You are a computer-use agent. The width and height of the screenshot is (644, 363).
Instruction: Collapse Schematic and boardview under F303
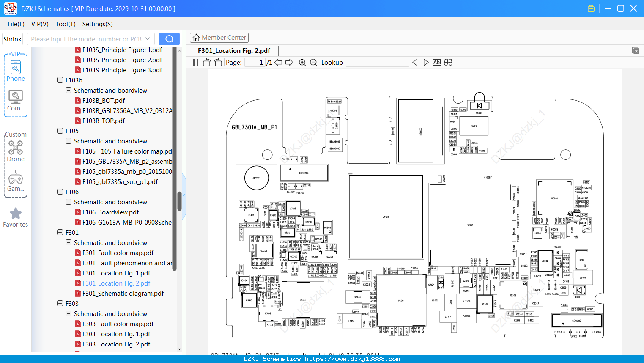(x=69, y=314)
